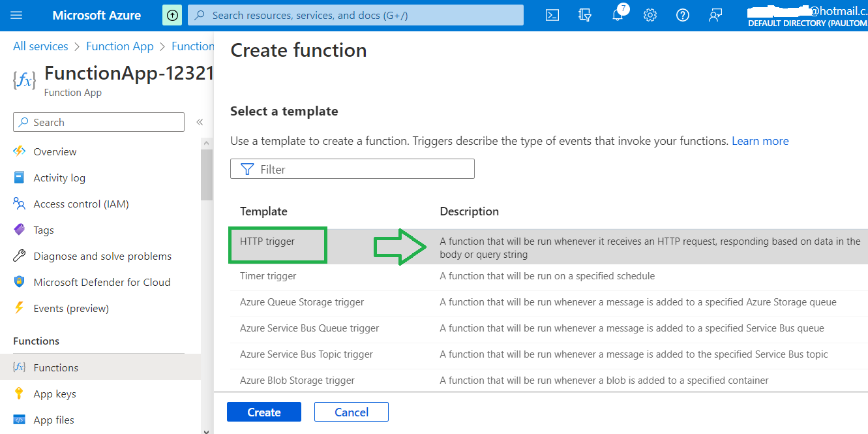Click the sidebar vertical scrollbar thumb
This screenshot has height=434, width=868.
(206, 175)
